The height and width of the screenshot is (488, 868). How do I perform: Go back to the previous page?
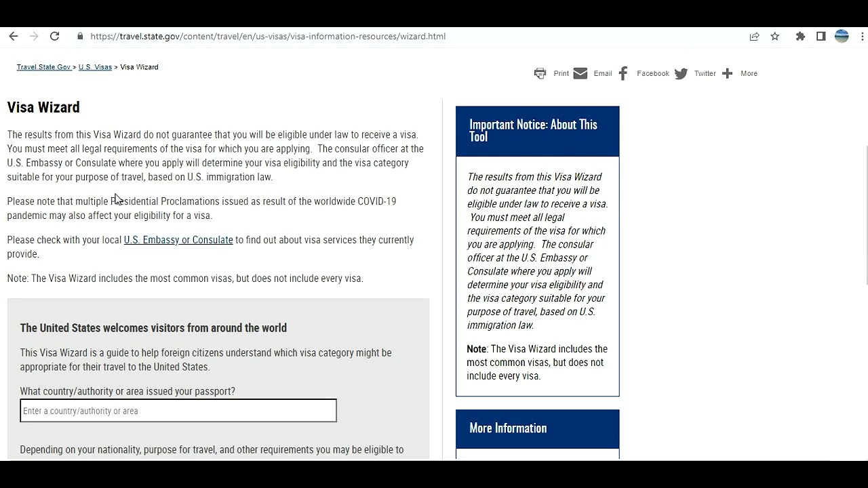click(x=14, y=37)
